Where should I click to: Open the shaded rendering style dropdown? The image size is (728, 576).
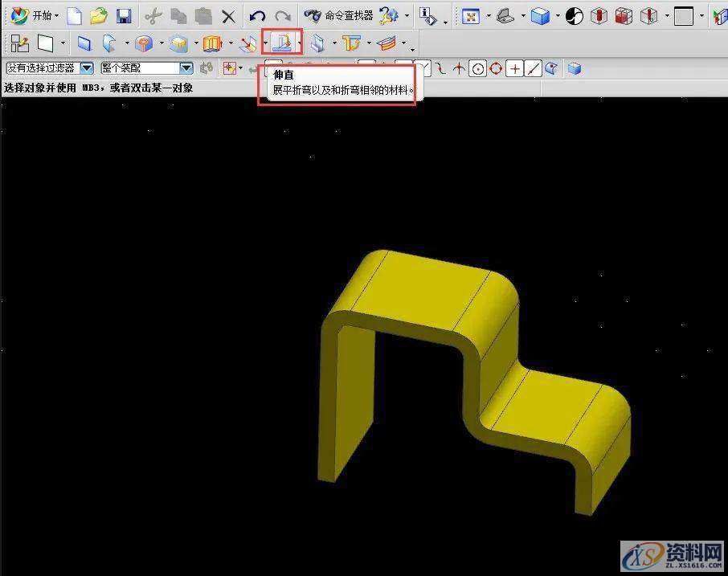(557, 16)
